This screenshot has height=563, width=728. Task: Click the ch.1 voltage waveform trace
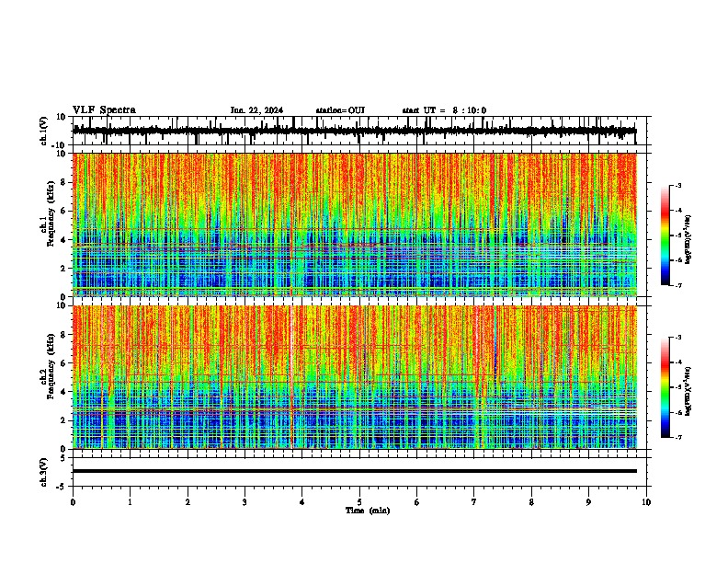pos(354,131)
